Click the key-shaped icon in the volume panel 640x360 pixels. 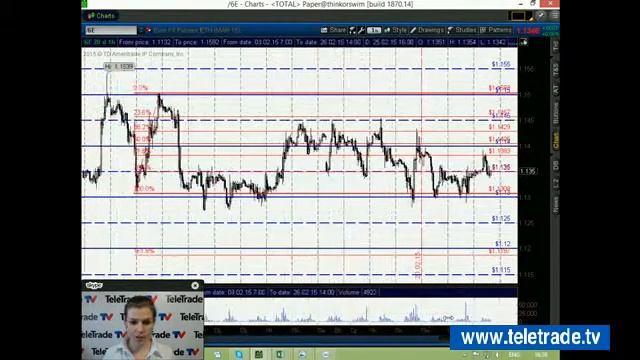pos(448,318)
